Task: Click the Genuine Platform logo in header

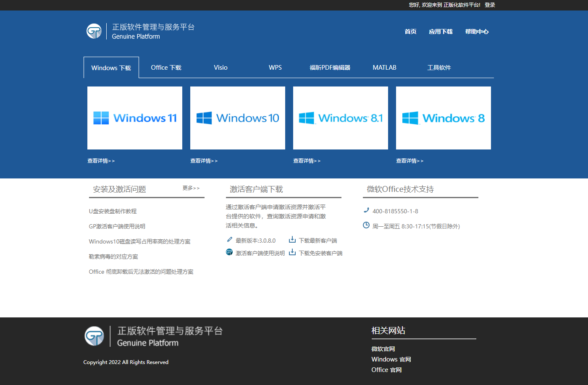Action: pyautogui.click(x=94, y=31)
